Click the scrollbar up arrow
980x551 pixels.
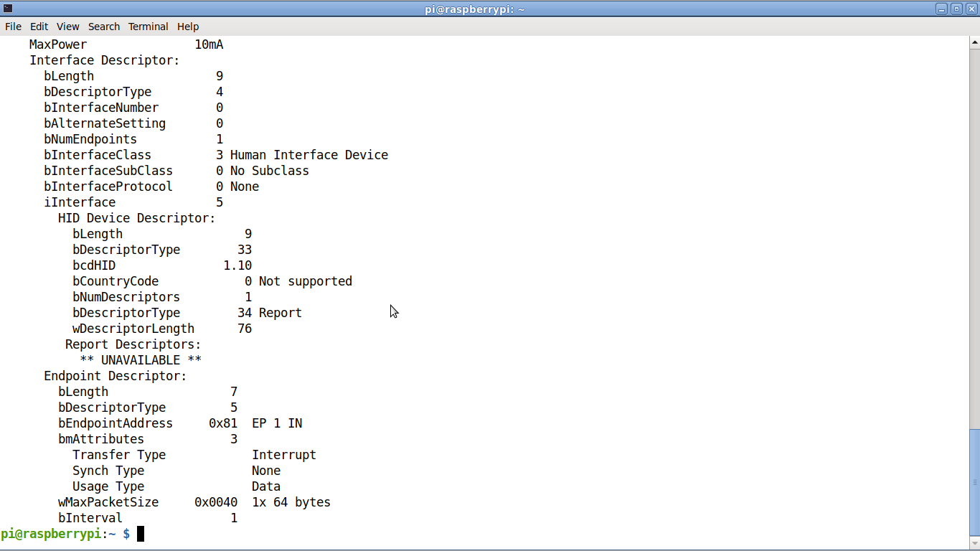click(x=974, y=42)
